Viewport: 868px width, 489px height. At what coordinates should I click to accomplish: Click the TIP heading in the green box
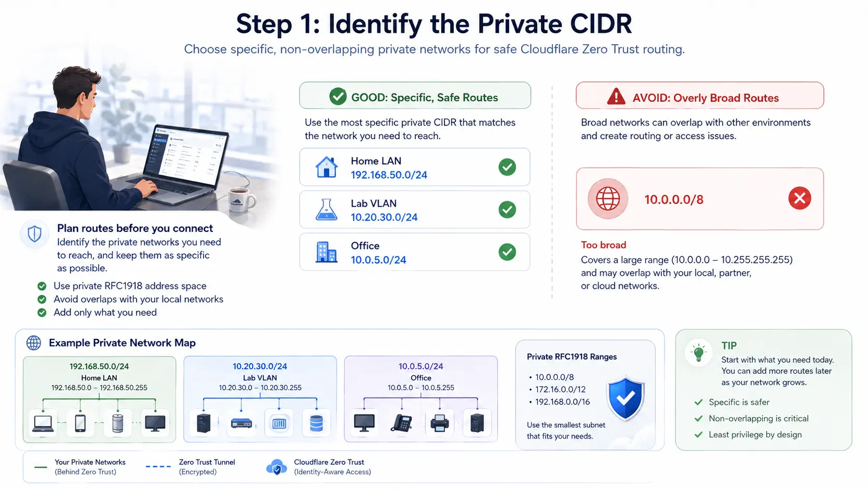coord(729,346)
